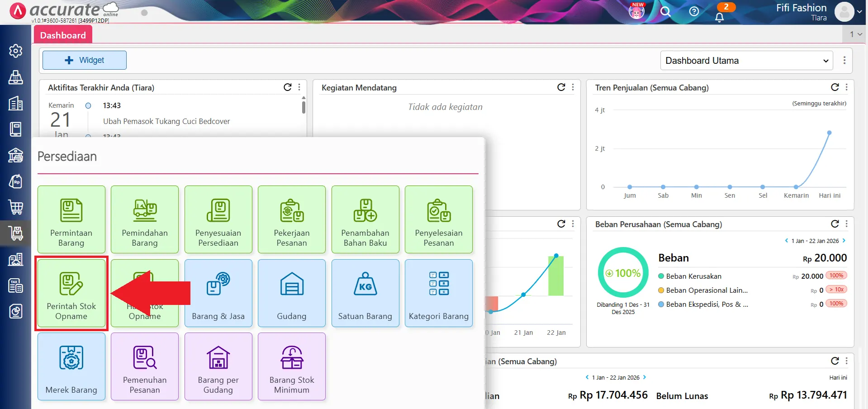The height and width of the screenshot is (409, 868).
Task: Select Penyesuaian Persediaan tile
Action: (x=218, y=219)
